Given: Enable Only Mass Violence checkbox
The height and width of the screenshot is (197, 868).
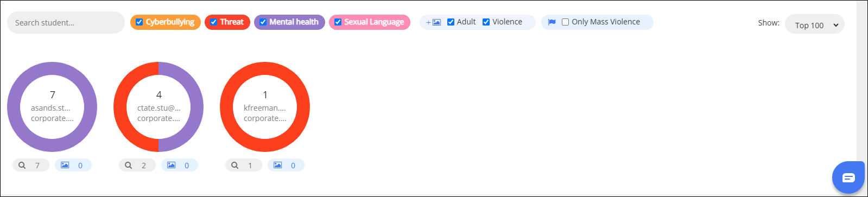Looking at the screenshot, I should coord(566,22).
